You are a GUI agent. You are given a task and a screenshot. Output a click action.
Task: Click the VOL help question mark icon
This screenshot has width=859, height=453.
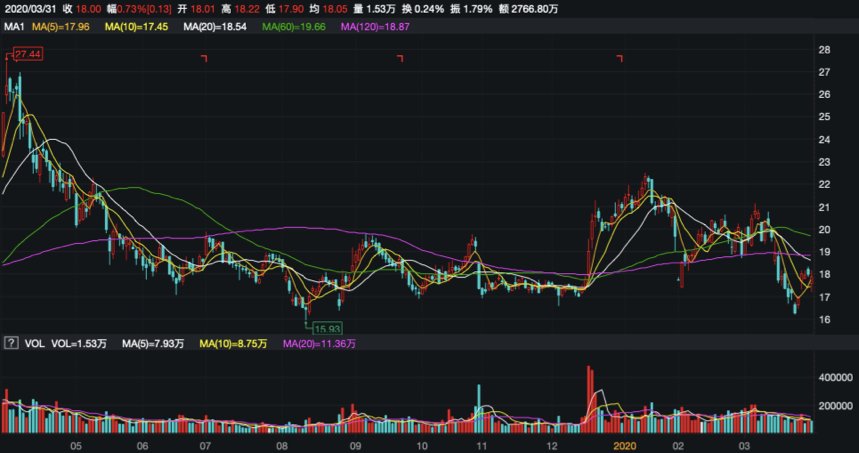click(x=11, y=343)
